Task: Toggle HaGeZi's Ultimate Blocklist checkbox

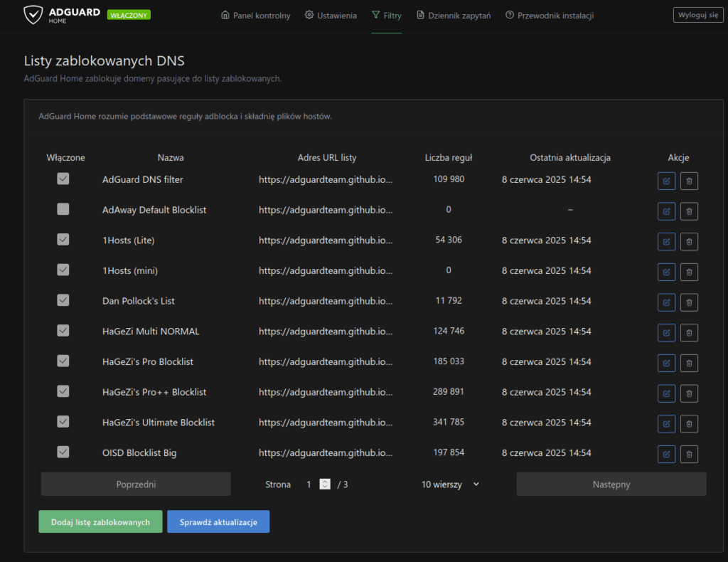Action: tap(63, 421)
